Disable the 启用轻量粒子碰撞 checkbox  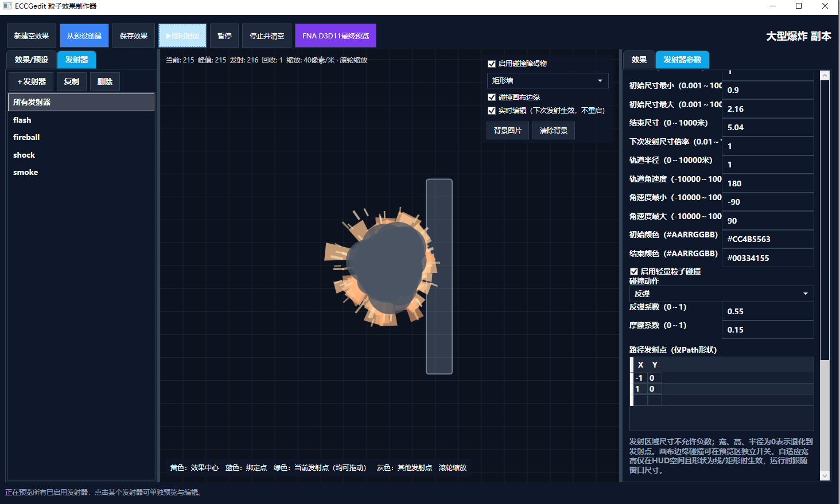point(634,271)
